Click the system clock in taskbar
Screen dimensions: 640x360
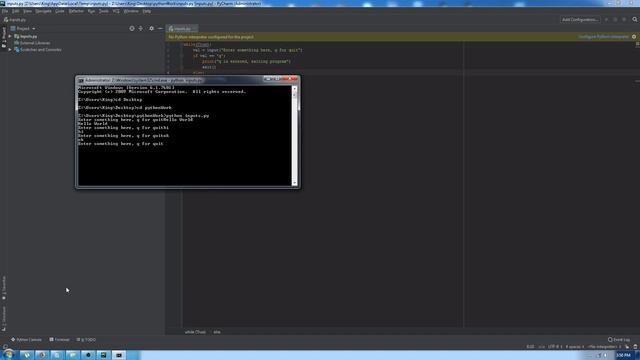click(x=624, y=355)
